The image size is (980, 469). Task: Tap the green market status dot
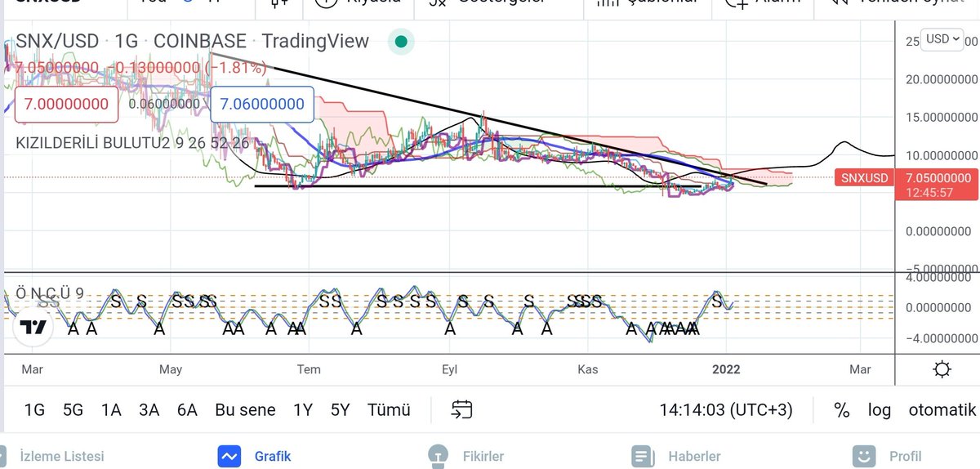point(401,42)
